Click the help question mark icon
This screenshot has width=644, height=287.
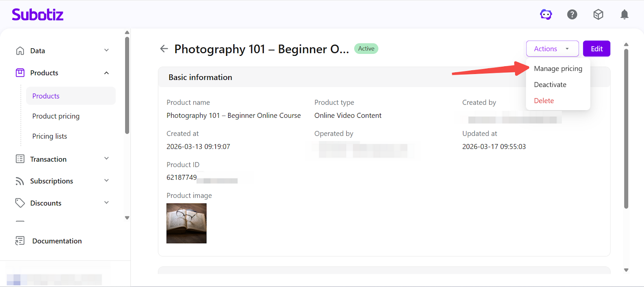click(572, 15)
